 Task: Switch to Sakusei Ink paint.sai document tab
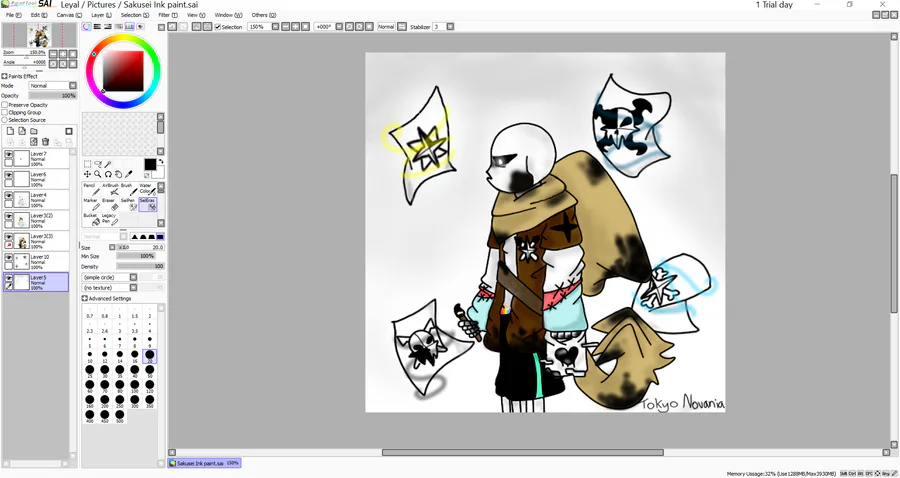(x=204, y=463)
